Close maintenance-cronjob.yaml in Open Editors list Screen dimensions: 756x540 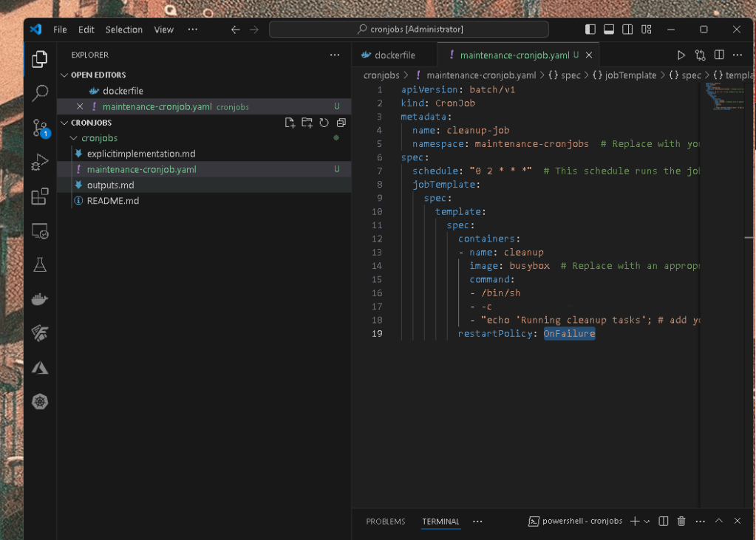pyautogui.click(x=80, y=106)
